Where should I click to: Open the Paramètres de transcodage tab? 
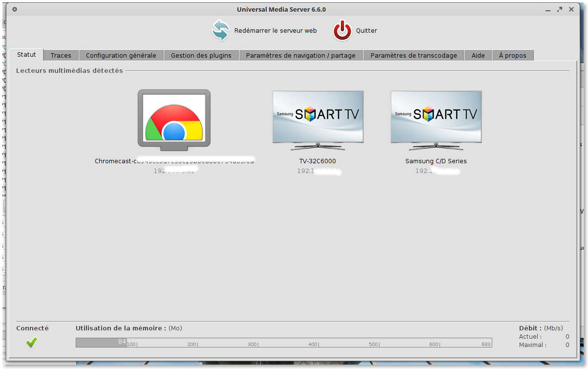(414, 55)
